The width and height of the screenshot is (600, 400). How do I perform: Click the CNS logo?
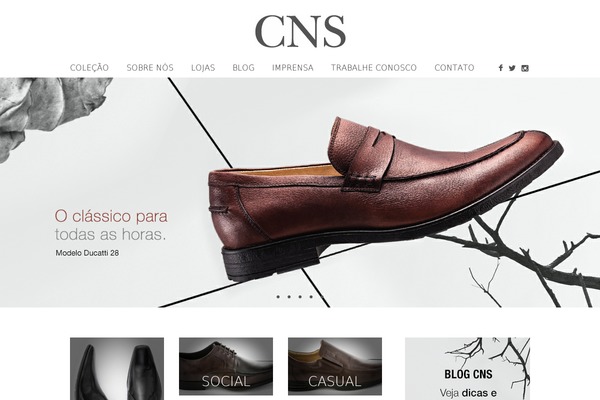[300, 31]
